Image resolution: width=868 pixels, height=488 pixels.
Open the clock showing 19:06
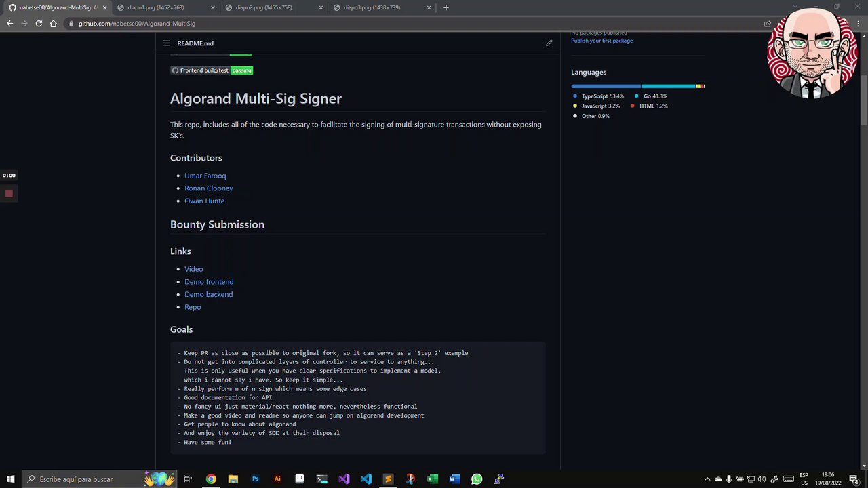827,479
